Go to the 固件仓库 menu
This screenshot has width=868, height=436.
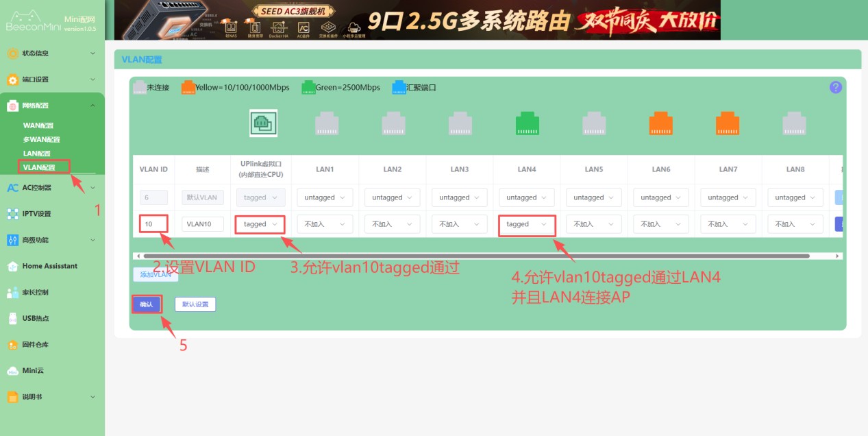(35, 345)
